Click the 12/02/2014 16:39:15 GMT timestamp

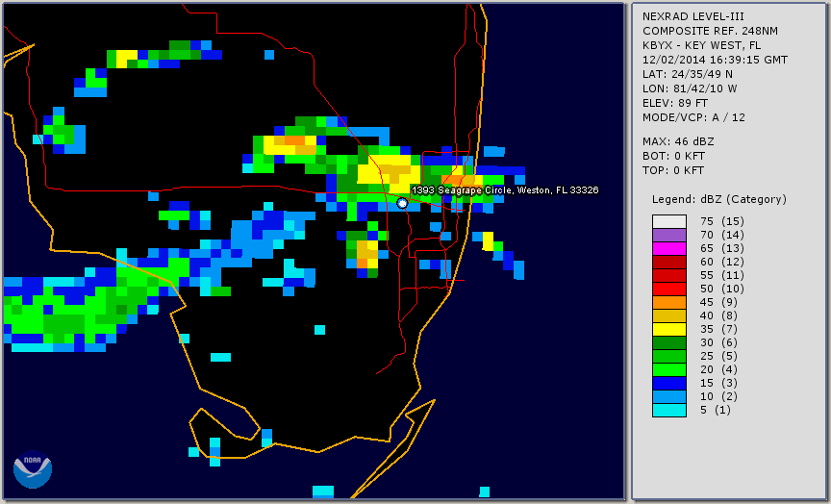point(715,60)
